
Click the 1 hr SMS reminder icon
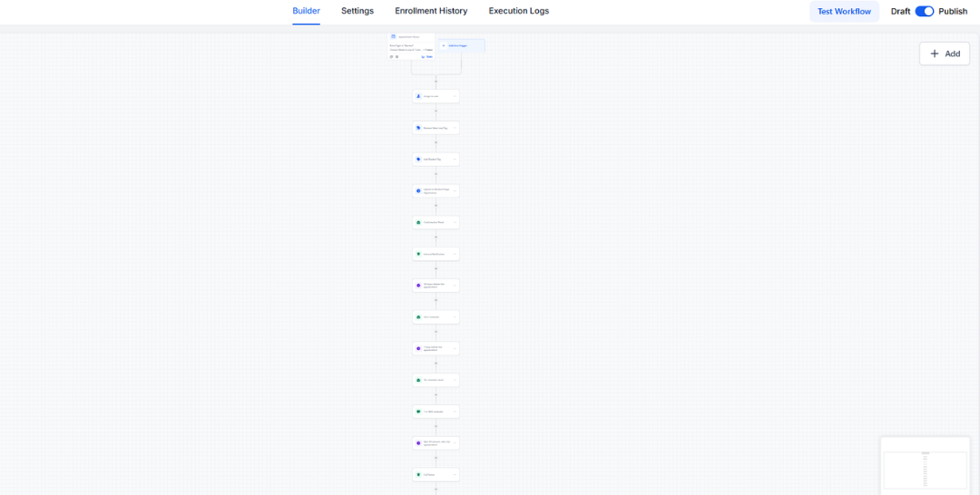[x=418, y=412]
